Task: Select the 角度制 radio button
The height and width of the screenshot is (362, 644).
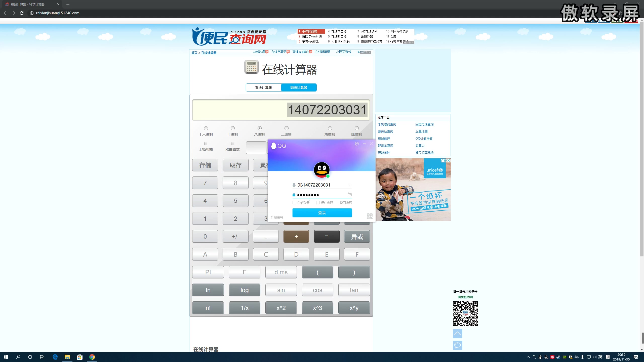Action: click(x=330, y=128)
